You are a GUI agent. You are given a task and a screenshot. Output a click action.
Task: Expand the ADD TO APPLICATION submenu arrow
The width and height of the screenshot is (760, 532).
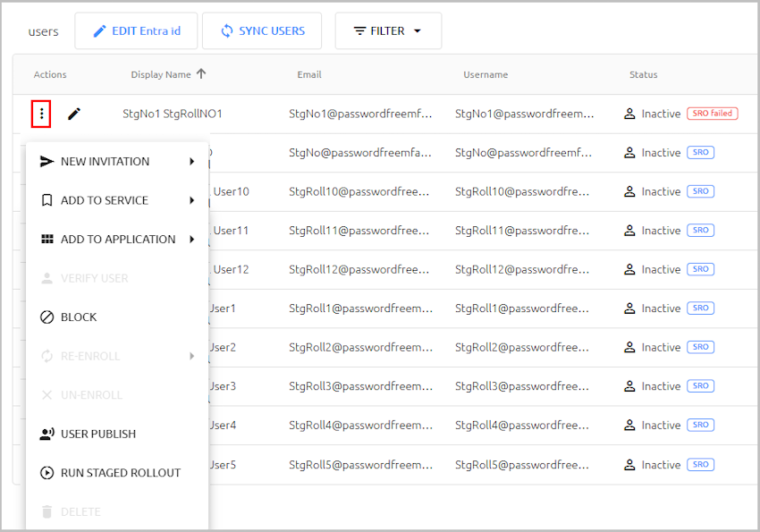(x=192, y=240)
